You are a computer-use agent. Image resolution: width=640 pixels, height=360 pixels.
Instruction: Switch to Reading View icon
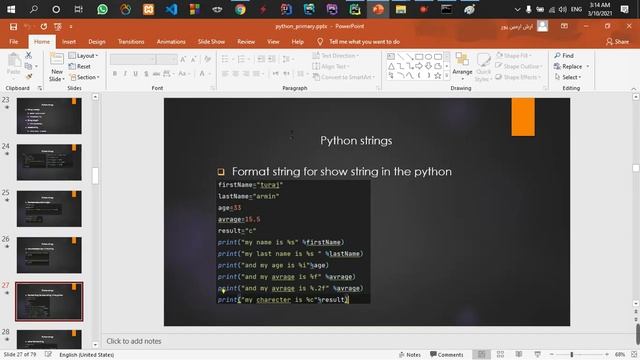pyautogui.click(x=519, y=354)
